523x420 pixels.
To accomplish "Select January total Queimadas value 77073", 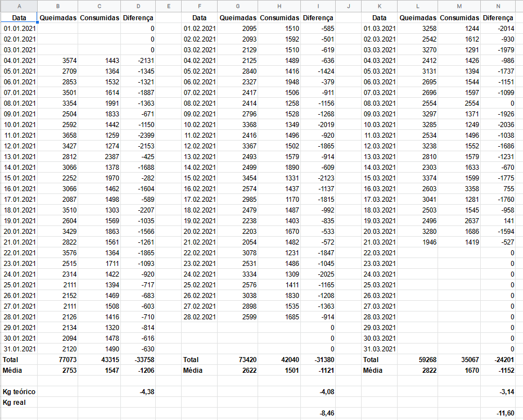I will (58, 359).
